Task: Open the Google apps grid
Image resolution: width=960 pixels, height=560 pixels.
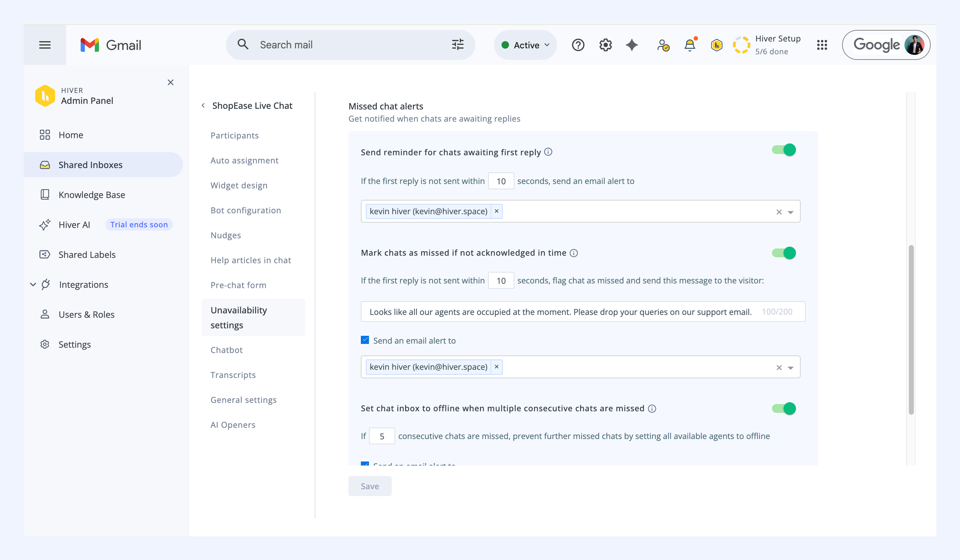Action: click(822, 45)
